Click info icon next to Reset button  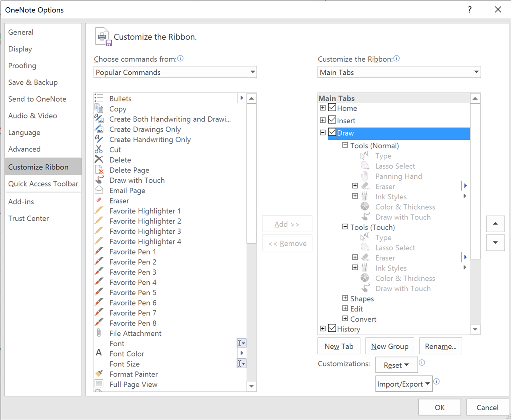pyautogui.click(x=422, y=363)
